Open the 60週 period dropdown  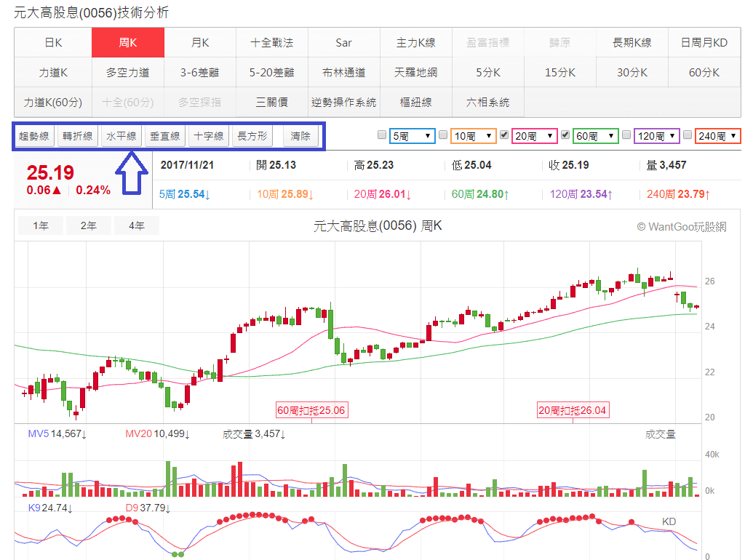click(596, 136)
